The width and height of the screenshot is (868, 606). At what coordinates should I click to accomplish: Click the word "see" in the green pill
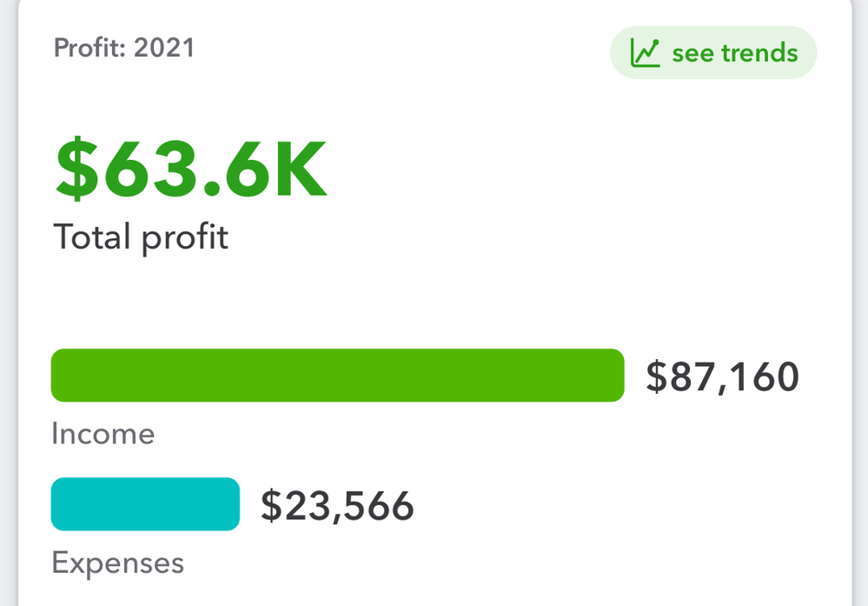(692, 53)
